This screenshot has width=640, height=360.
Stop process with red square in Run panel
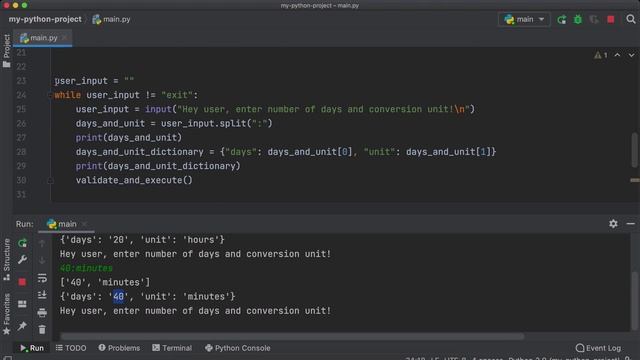click(x=22, y=282)
